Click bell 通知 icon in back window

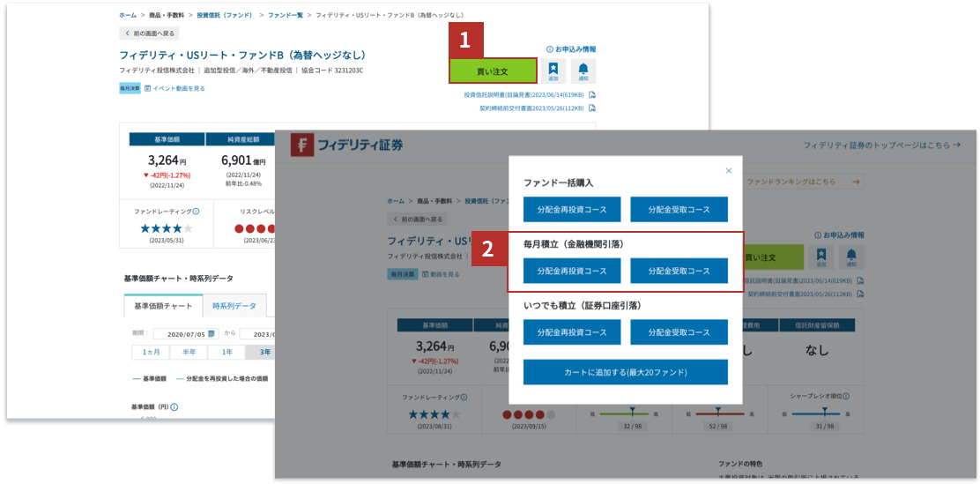(x=583, y=71)
